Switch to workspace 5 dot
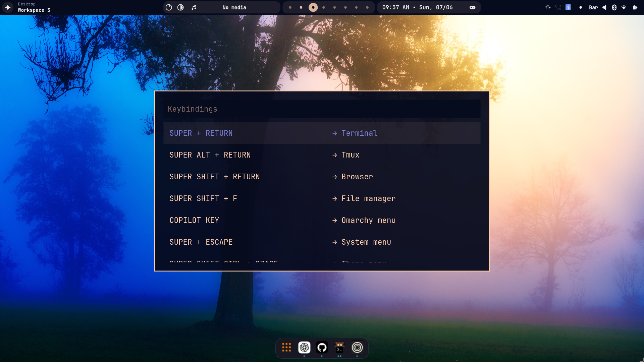 point(334,7)
